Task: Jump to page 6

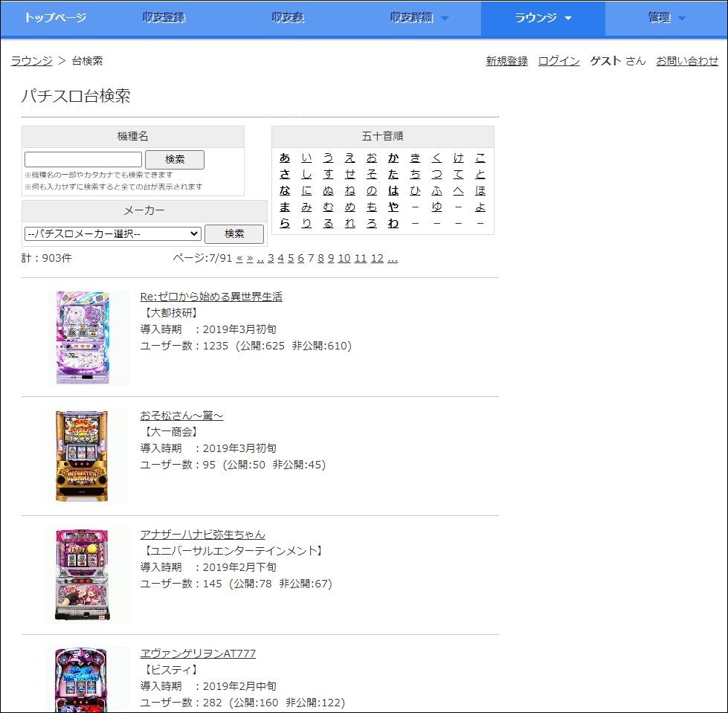Action: [x=301, y=258]
